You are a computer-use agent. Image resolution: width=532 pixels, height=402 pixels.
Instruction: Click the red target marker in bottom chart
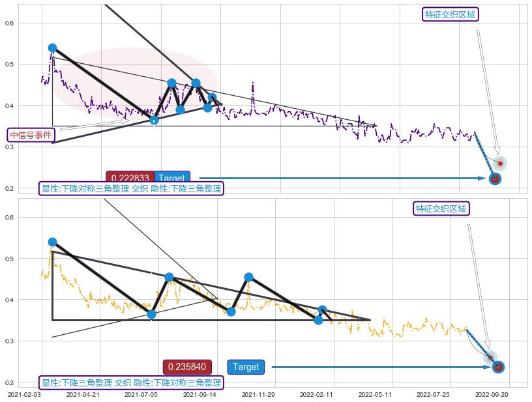tap(498, 367)
